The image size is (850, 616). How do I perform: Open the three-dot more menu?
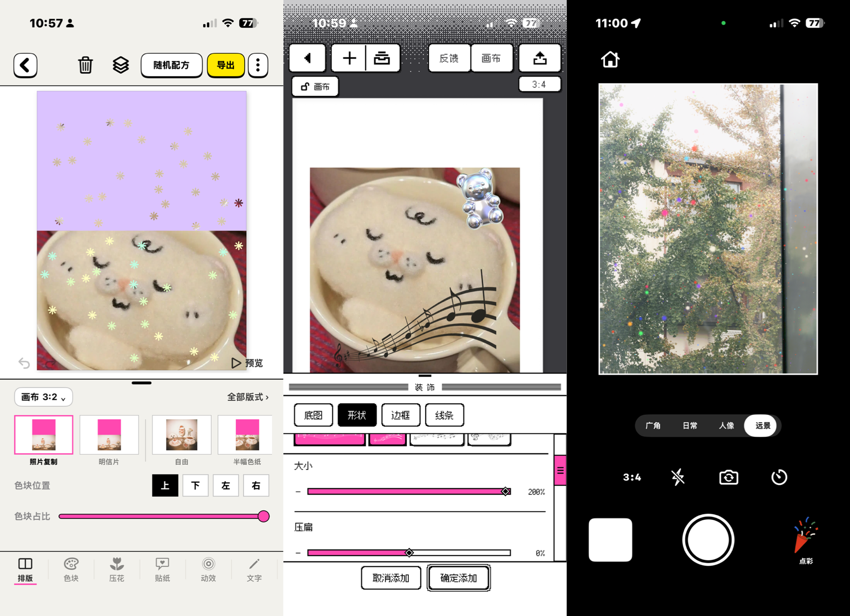[x=258, y=65]
